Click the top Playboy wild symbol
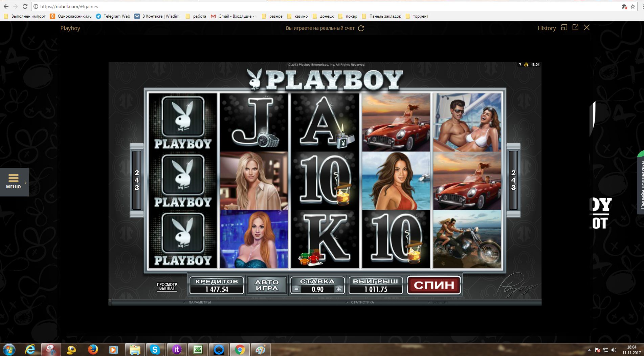644x356 pixels. tap(183, 122)
